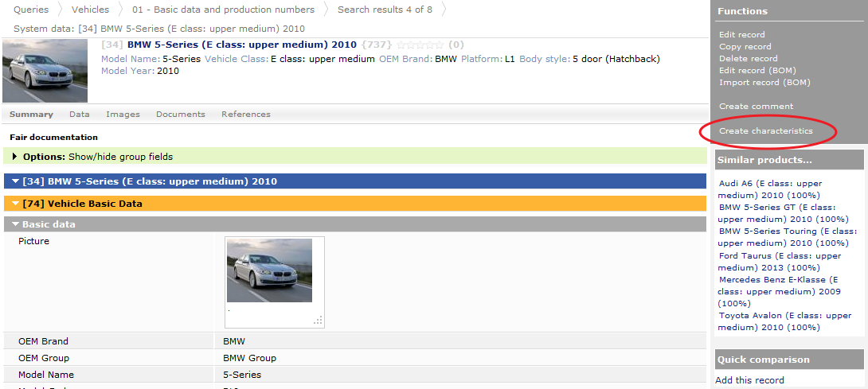
Task: Click the Similar products panel header
Action: (789, 160)
